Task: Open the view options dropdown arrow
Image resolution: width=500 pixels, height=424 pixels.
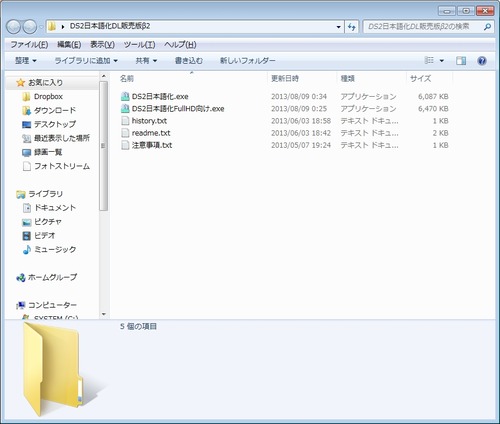Action: (442, 61)
